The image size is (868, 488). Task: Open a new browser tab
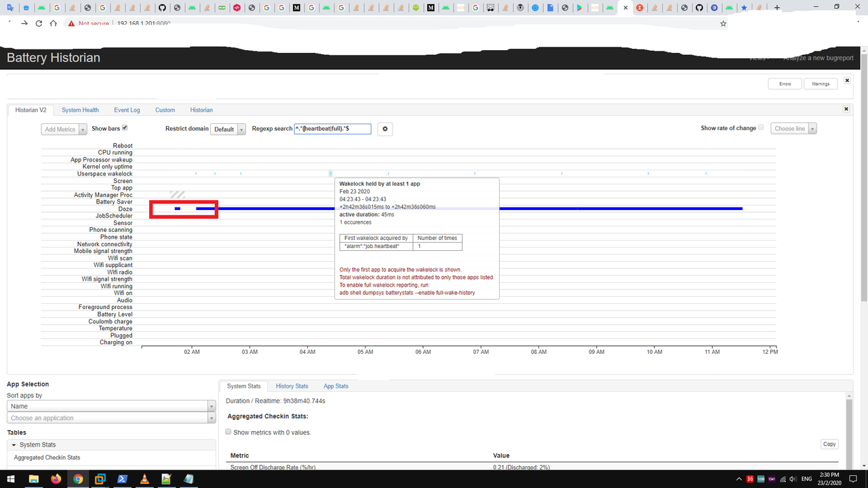[776, 7]
